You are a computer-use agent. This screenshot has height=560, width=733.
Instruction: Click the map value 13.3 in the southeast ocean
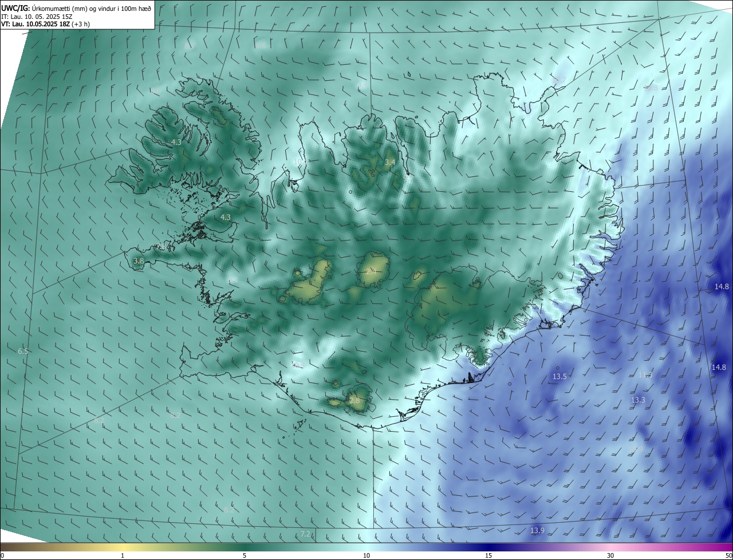pos(638,400)
